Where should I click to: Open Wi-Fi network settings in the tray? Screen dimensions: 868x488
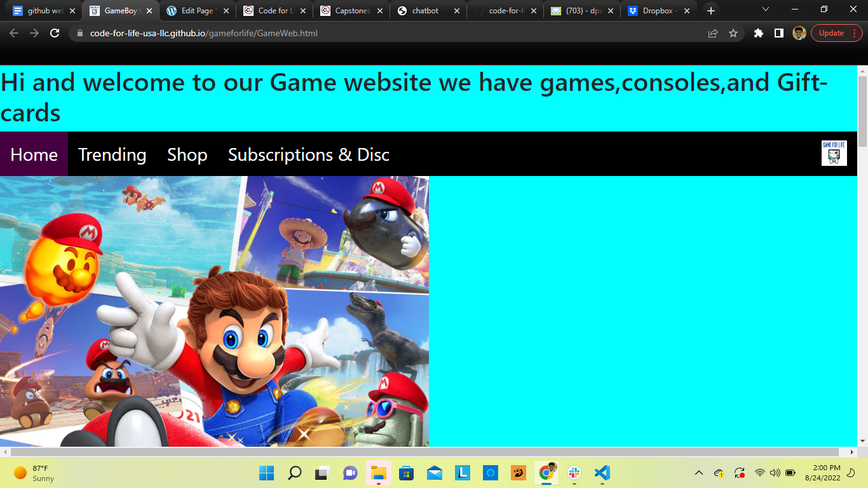(760, 473)
